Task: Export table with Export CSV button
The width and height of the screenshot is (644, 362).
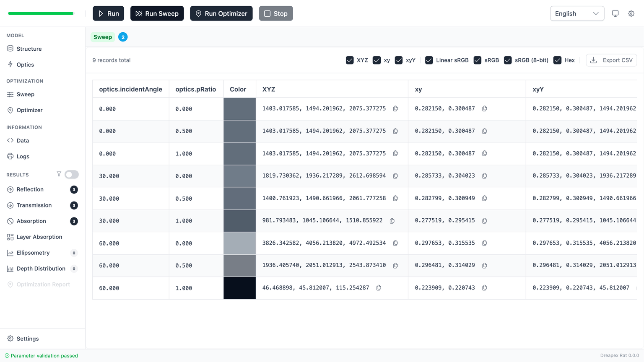Action: click(x=611, y=60)
